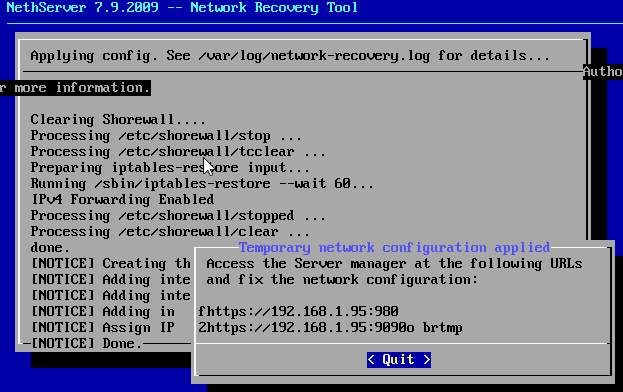Click the 'Processing /etc/shorewall/stop' line
Viewport: 623px width, 392px height.
tap(166, 136)
